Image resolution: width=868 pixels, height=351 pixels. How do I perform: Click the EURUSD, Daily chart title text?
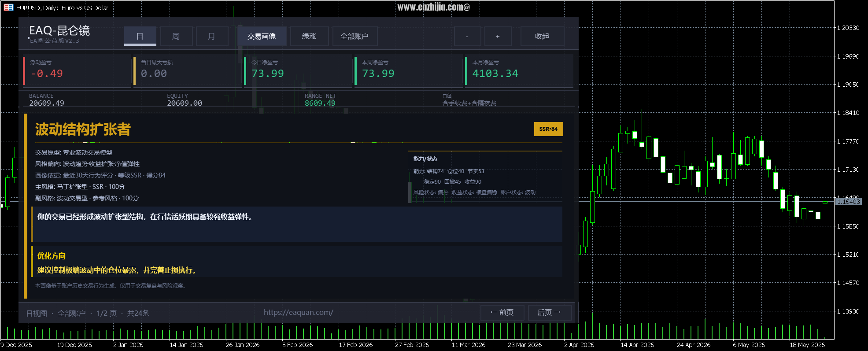[62, 7]
